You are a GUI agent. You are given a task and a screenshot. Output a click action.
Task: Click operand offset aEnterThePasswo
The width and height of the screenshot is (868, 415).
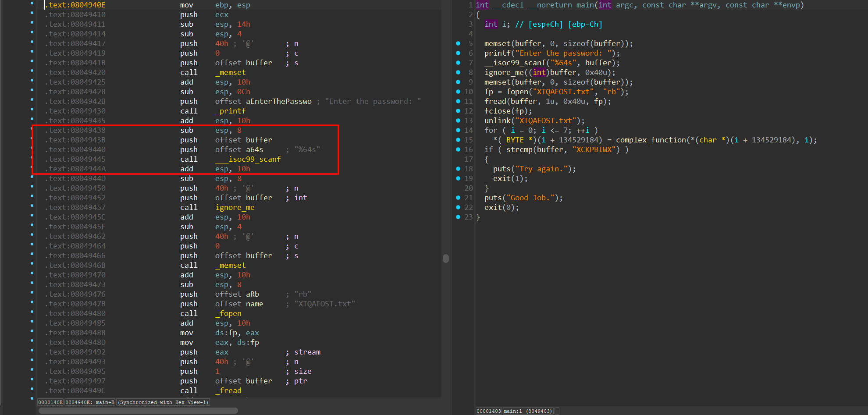pyautogui.click(x=263, y=101)
